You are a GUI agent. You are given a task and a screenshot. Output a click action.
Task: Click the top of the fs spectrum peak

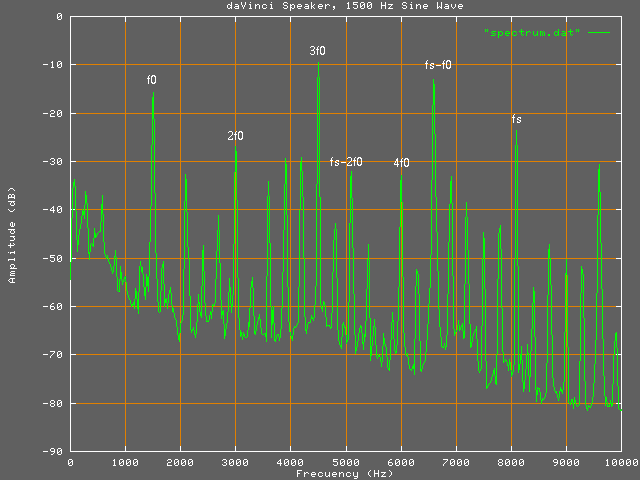tap(516, 131)
